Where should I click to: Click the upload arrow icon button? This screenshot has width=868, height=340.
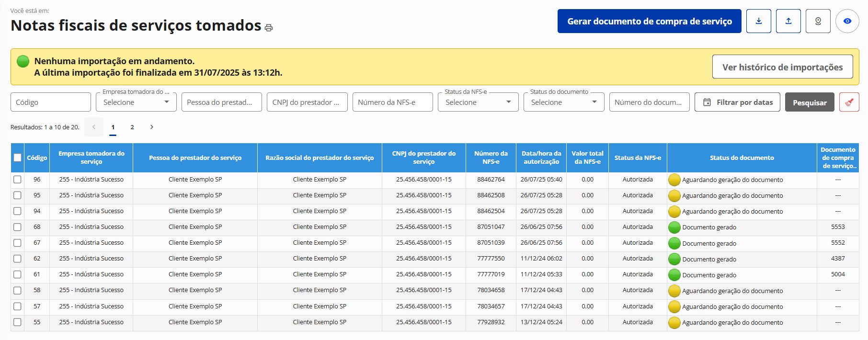(788, 21)
